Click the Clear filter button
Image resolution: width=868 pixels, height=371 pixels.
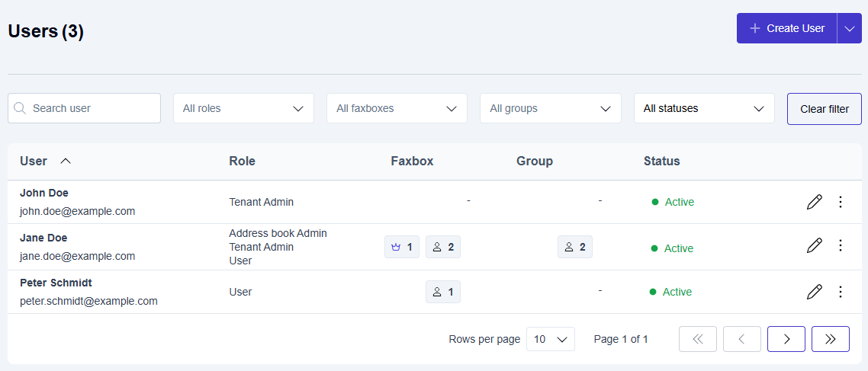pyautogui.click(x=825, y=109)
